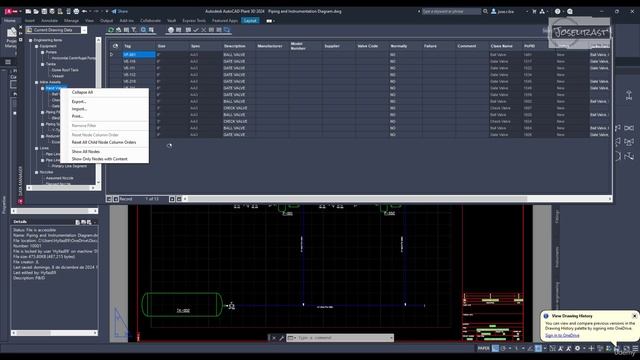The width and height of the screenshot is (640, 360).
Task: Toggle the highlighted grid icon beside PAPER
Action: (x=495, y=349)
